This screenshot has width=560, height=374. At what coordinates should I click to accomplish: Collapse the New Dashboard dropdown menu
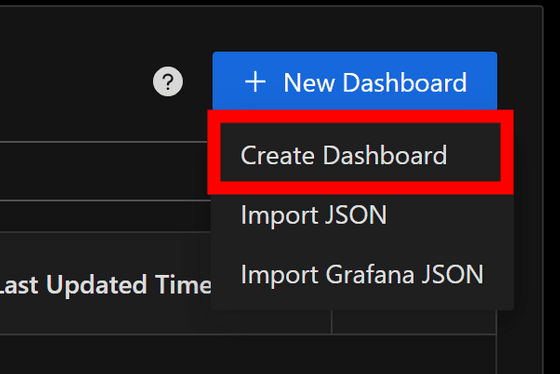point(355,81)
